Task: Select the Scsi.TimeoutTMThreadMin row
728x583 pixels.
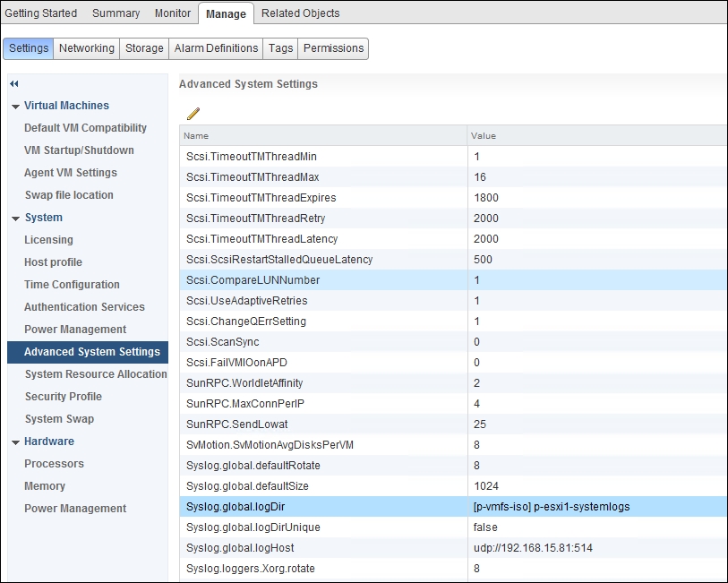Action: (x=454, y=157)
